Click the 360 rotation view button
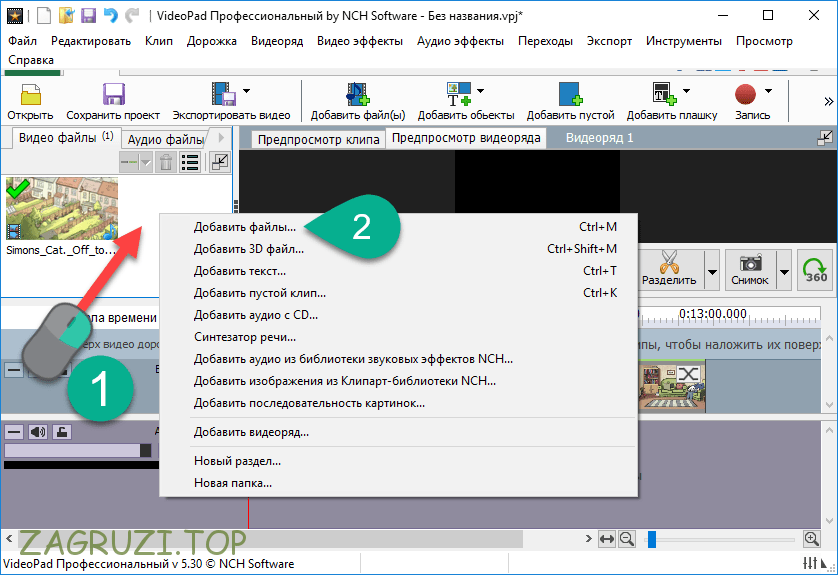838x575 pixels. [x=818, y=270]
